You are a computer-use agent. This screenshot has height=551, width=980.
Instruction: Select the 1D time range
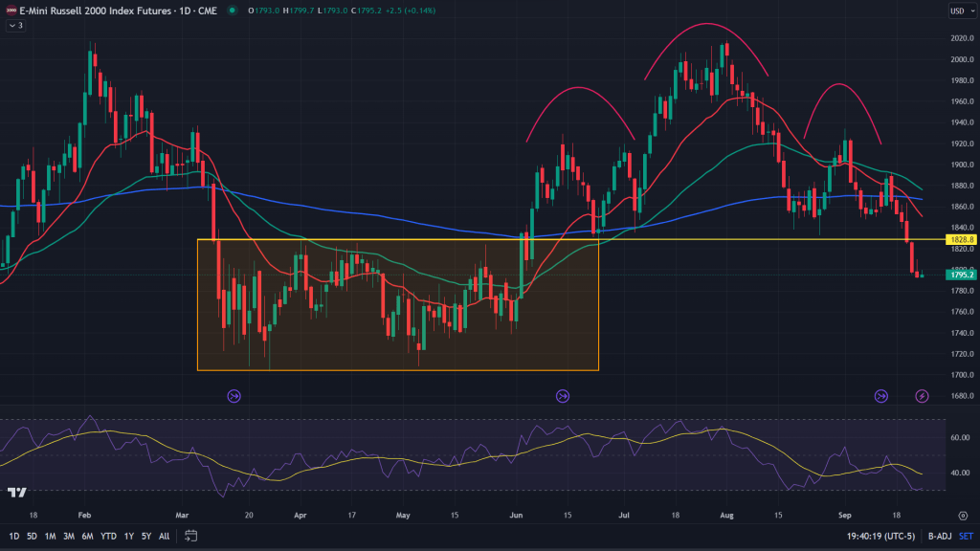coord(14,535)
